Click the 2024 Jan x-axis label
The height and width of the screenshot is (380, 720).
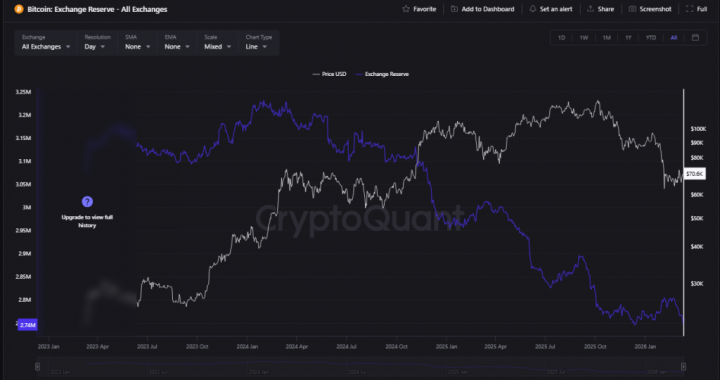[x=247, y=346]
